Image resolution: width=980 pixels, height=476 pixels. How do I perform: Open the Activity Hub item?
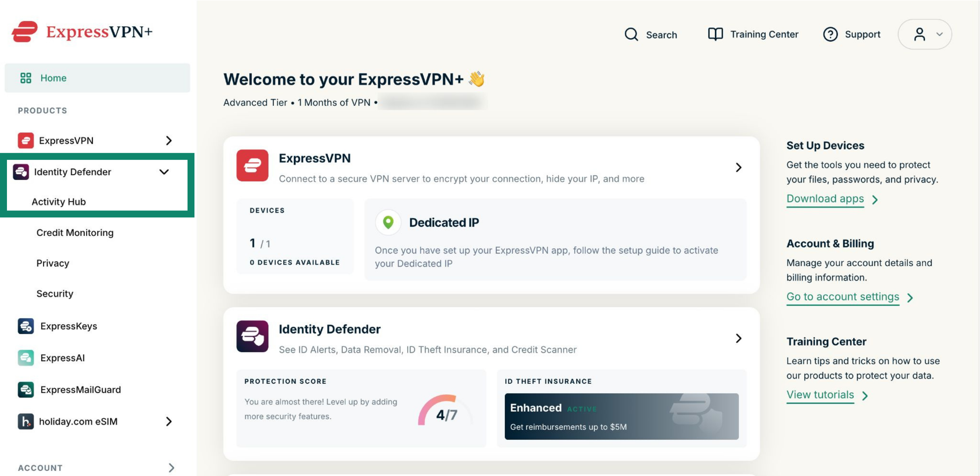coord(59,202)
